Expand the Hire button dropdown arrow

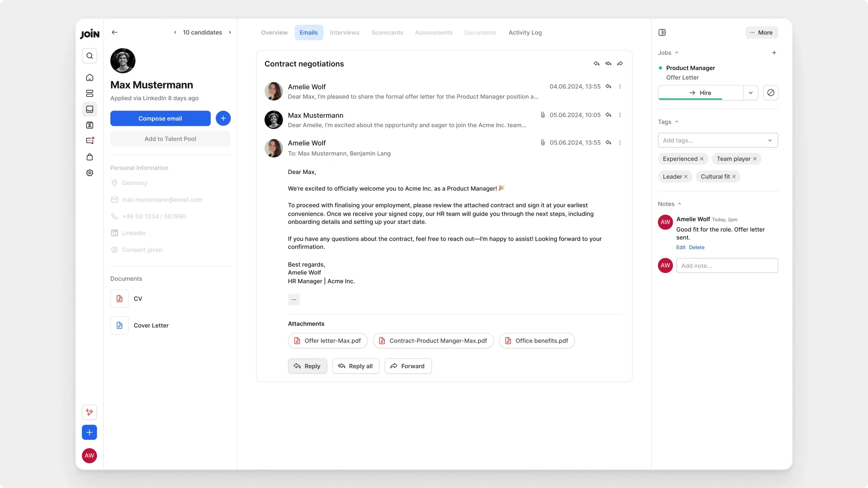(x=751, y=93)
